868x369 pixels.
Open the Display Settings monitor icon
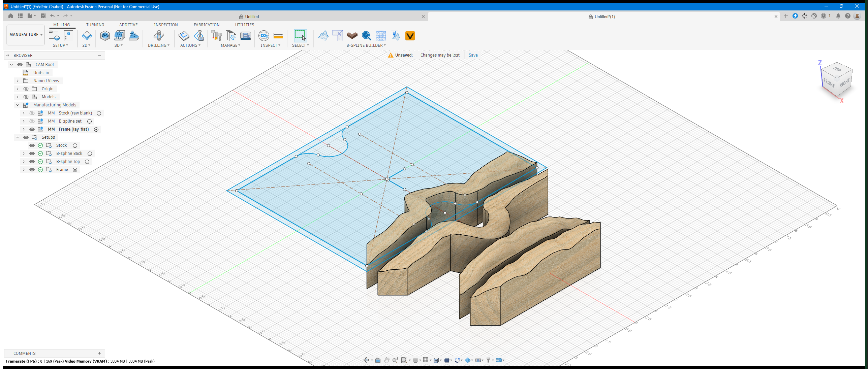click(x=415, y=360)
